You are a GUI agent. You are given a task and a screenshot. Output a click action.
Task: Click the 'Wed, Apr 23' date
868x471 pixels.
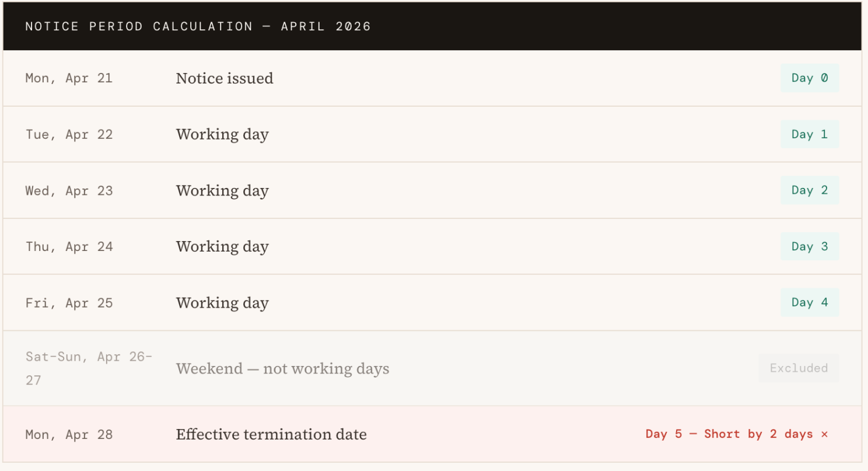(x=69, y=191)
